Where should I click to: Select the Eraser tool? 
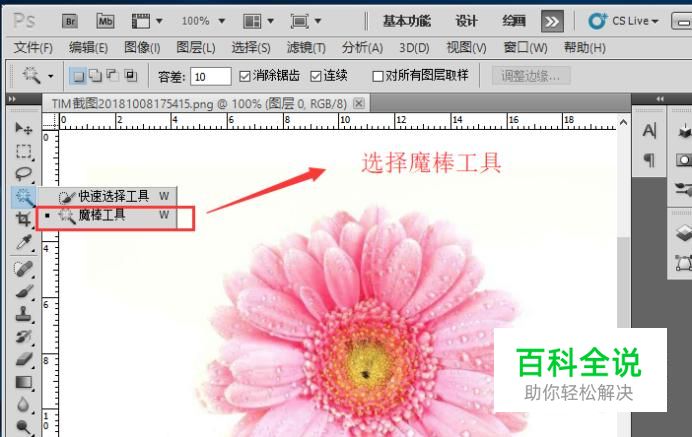click(x=23, y=359)
